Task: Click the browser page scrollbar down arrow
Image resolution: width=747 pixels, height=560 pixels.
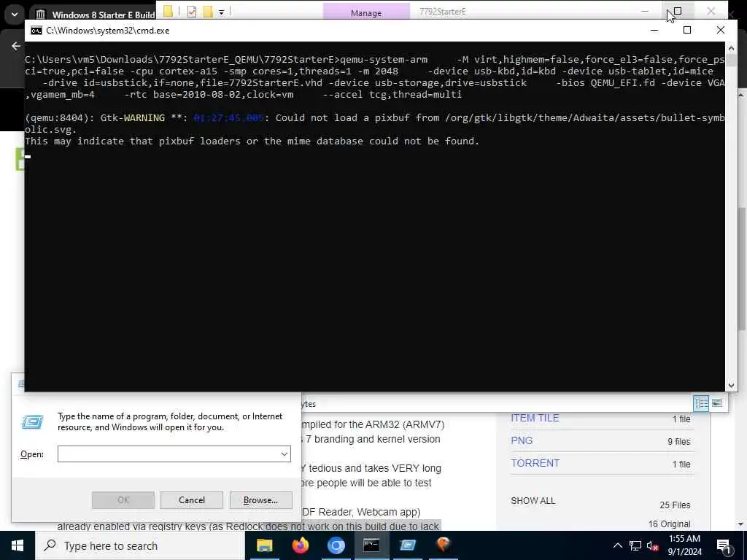Action: (741, 524)
